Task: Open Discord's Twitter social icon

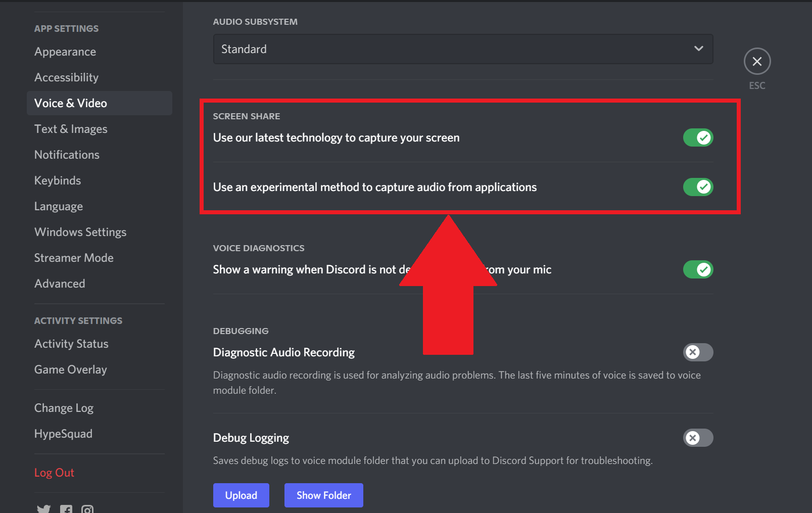Action: [44, 509]
